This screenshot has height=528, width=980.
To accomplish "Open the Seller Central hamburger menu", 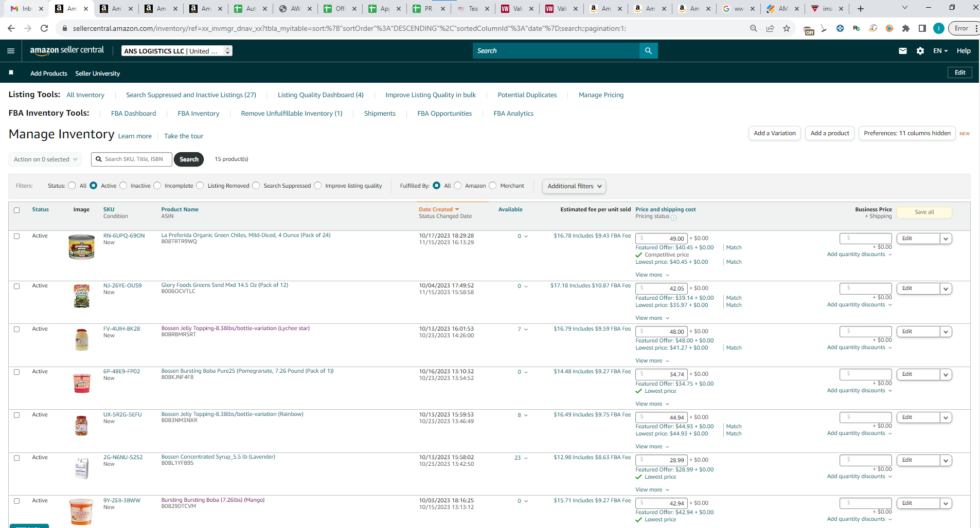I will 11,51.
